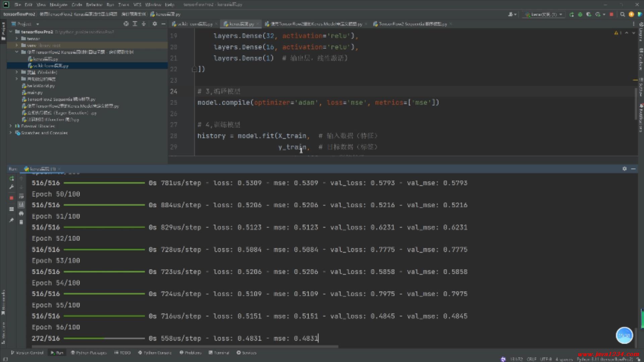This screenshot has height=362, width=644.
Task: Click Run with Coverage icon
Action: click(x=589, y=14)
